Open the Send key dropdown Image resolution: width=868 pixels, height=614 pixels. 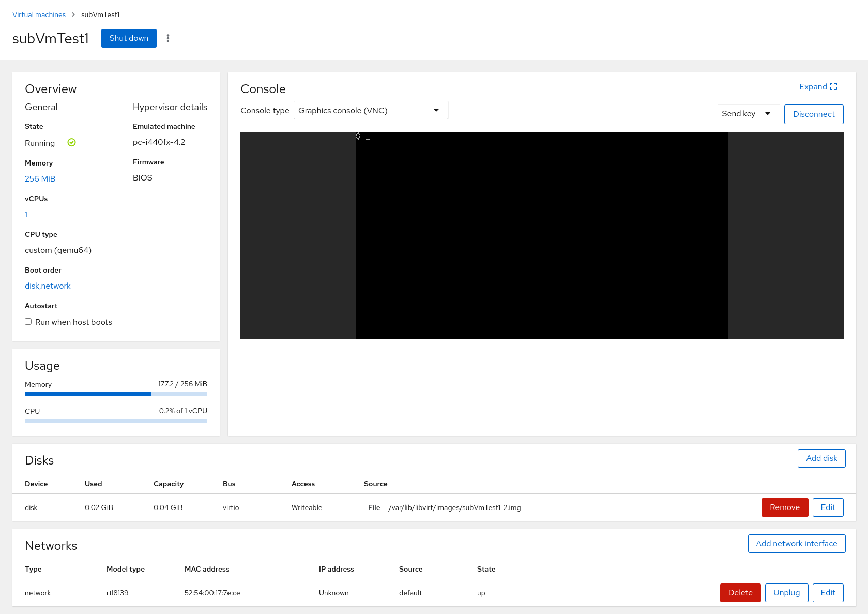pyautogui.click(x=748, y=114)
